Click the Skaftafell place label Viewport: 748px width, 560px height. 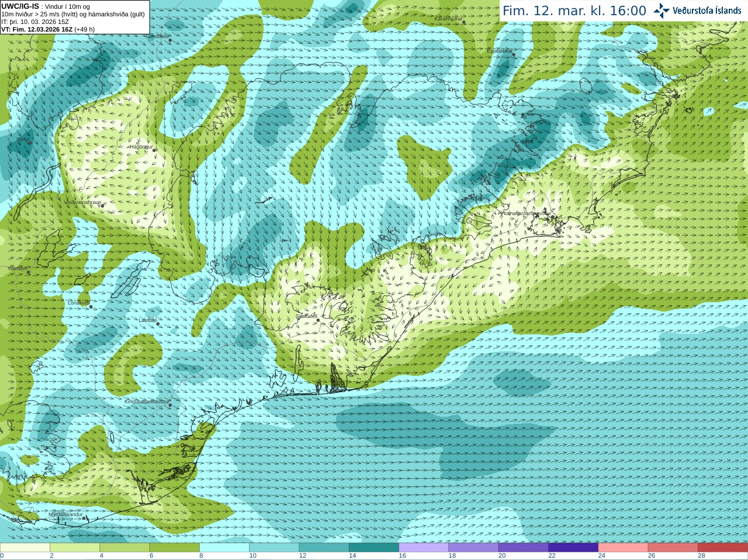pos(306,316)
